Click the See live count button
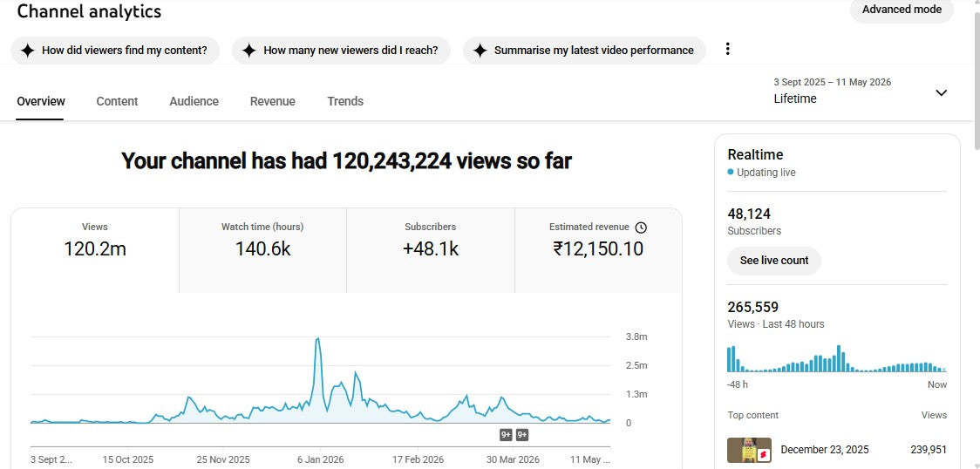 coord(773,261)
